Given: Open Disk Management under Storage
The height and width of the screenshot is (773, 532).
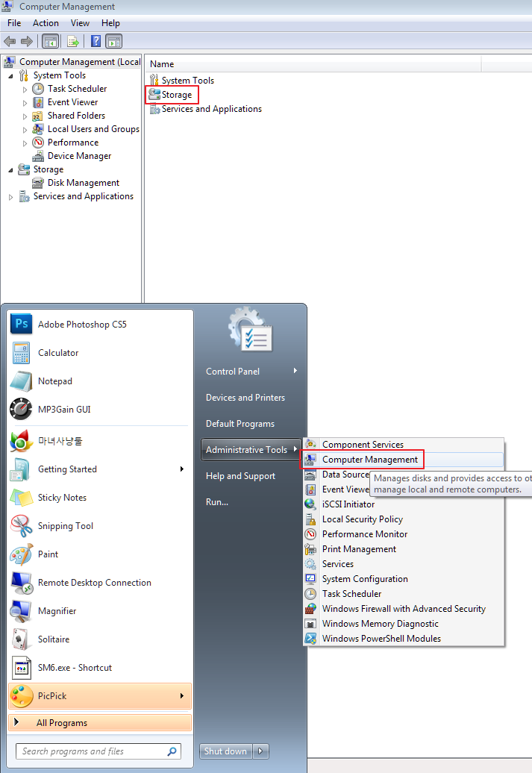Looking at the screenshot, I should point(84,183).
